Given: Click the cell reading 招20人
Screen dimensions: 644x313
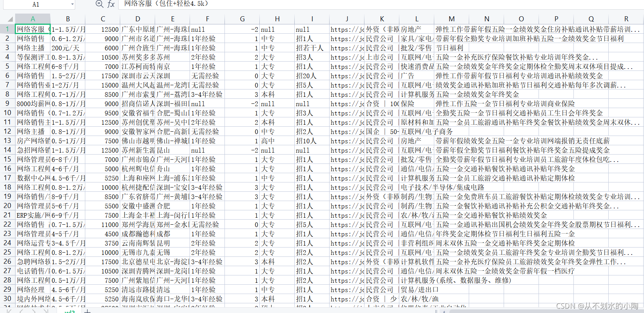Looking at the screenshot, I should pos(312,76).
